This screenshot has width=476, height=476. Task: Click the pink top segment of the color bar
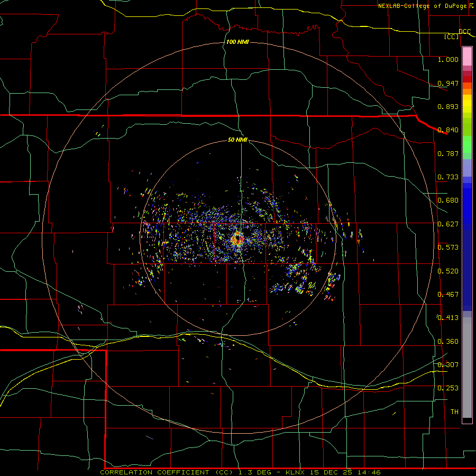467,56
